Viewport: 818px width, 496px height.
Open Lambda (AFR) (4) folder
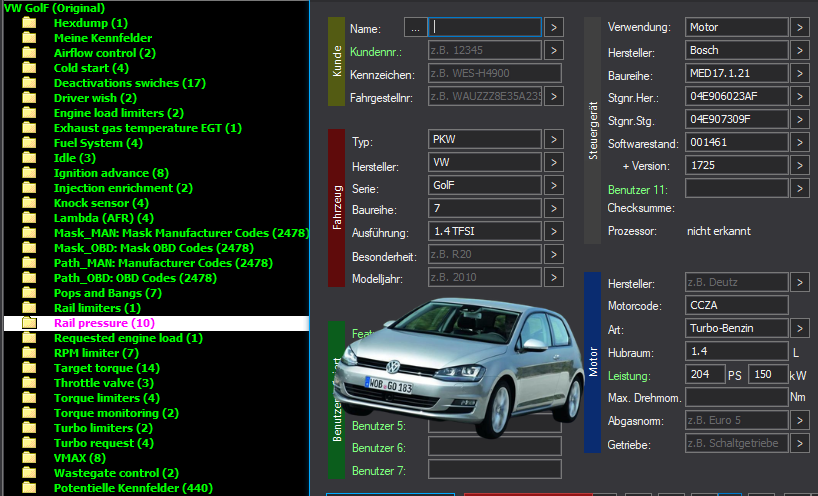pyautogui.click(x=104, y=218)
